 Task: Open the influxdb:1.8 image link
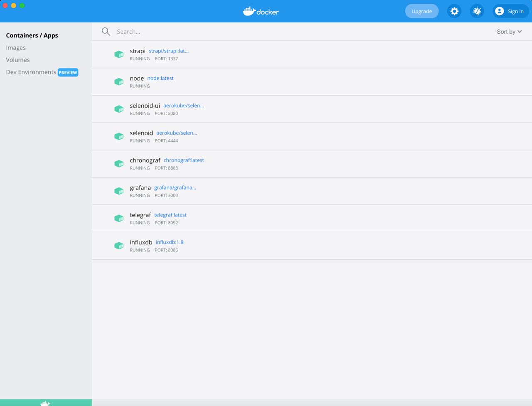(170, 242)
